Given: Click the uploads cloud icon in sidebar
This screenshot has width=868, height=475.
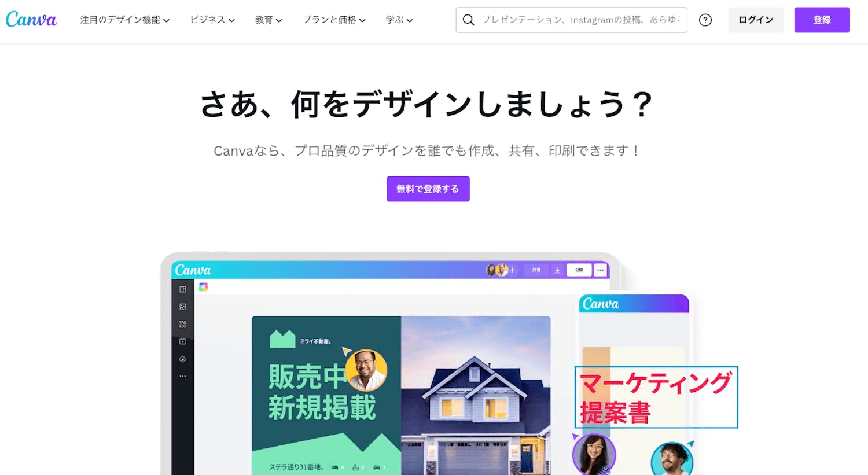Looking at the screenshot, I should [x=183, y=359].
